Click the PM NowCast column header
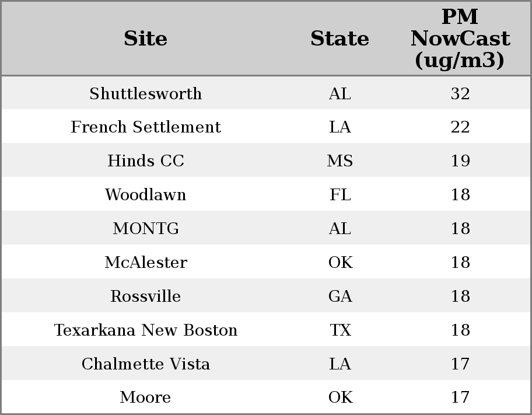The height and width of the screenshot is (415, 532). point(460,39)
